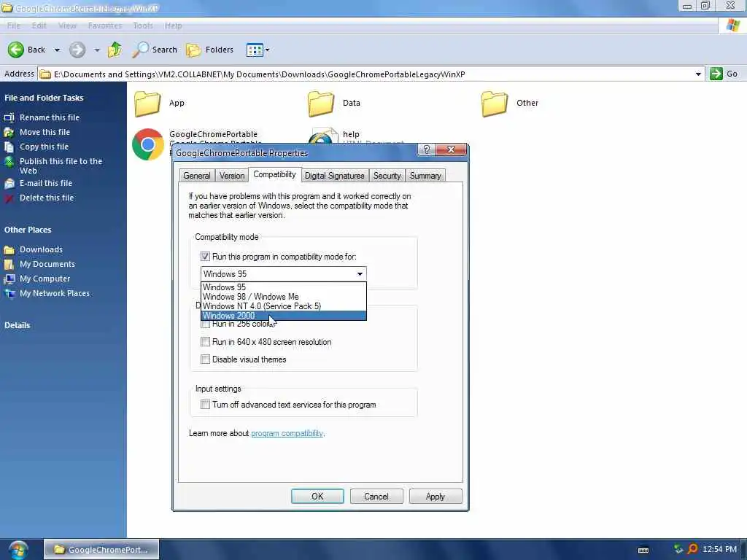The image size is (747, 560).
Task: Choose Windows 98 / Windows Me option
Action: [x=284, y=297]
